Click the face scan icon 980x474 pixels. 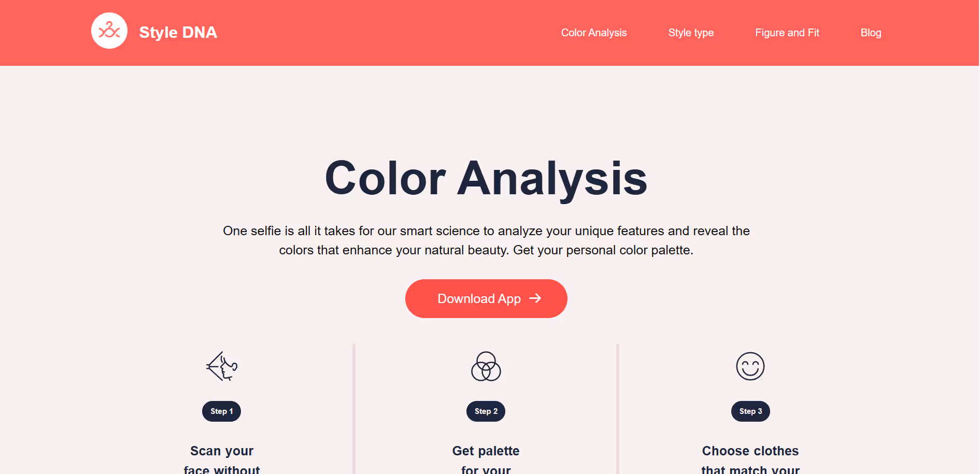click(x=222, y=366)
